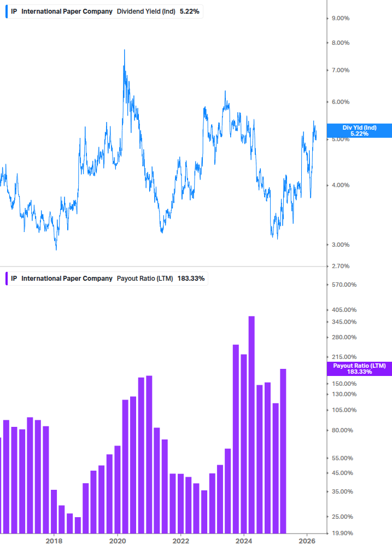The height and width of the screenshot is (550, 392).
Task: Click the 150.00% payout ratio axis label
Action: coord(344,384)
